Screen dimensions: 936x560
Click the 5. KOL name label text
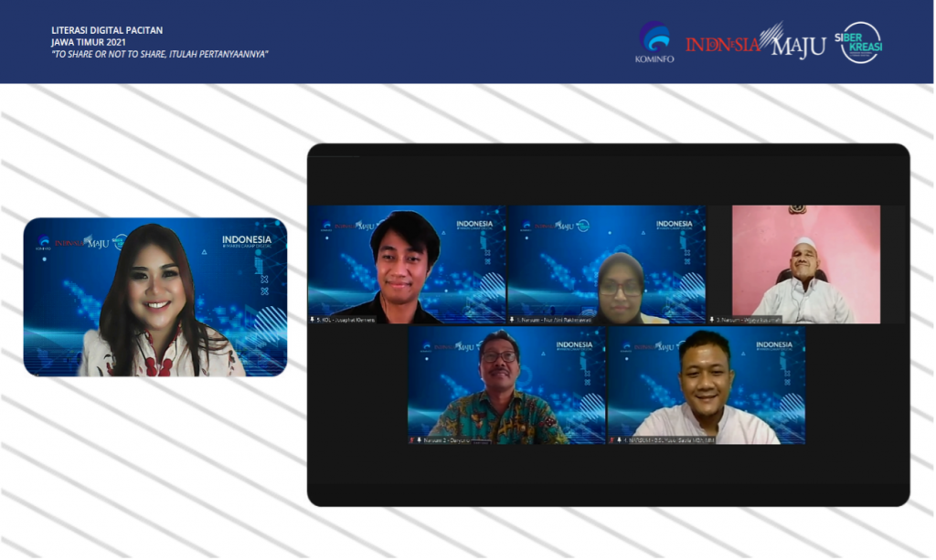[347, 320]
